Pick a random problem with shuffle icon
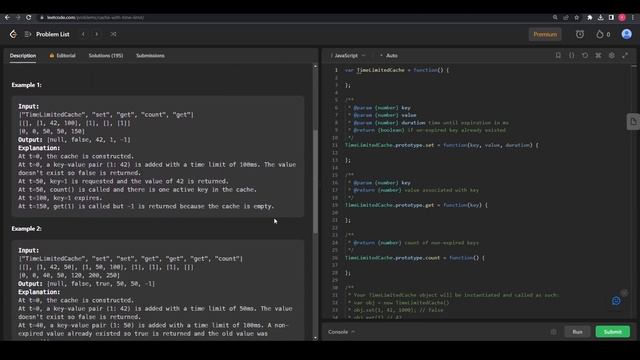 113,34
